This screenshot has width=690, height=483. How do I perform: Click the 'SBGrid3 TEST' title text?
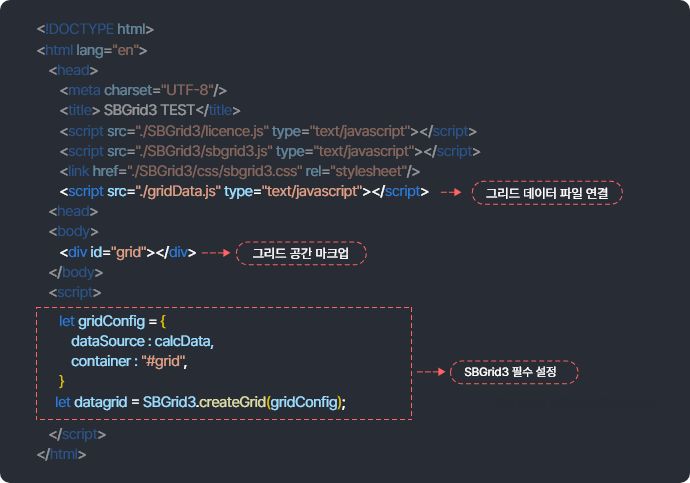coord(148,110)
